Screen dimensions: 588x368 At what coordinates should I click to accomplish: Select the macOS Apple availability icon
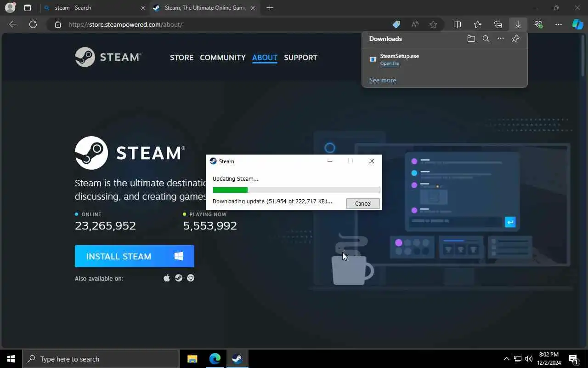point(167,278)
